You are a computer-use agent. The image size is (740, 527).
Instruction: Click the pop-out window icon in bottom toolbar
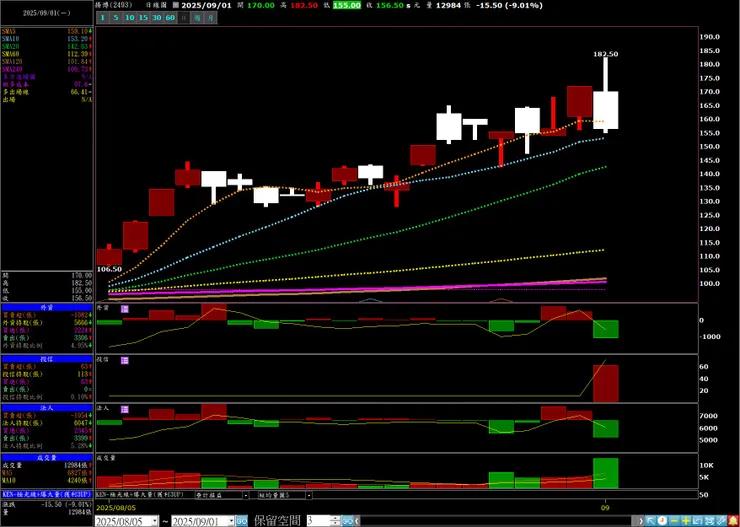(698, 521)
